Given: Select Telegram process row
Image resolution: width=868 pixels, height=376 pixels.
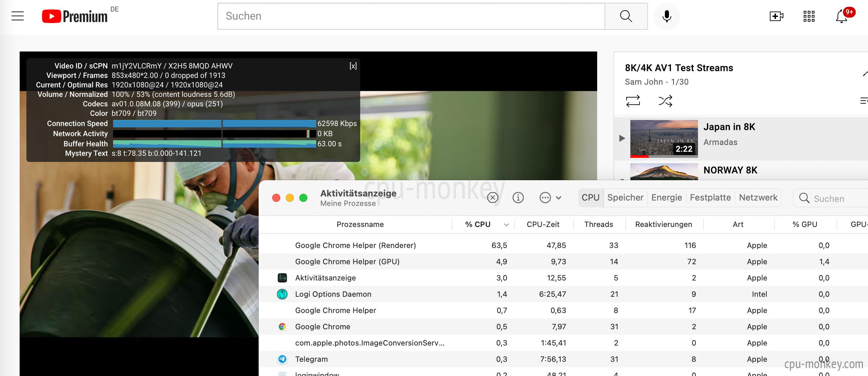Looking at the screenshot, I should tap(563, 359).
